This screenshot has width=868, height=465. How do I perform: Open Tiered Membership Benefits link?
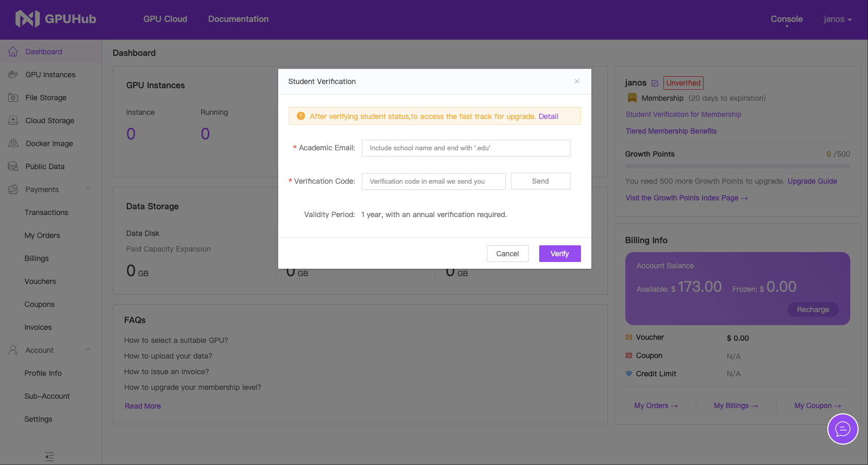click(x=671, y=131)
